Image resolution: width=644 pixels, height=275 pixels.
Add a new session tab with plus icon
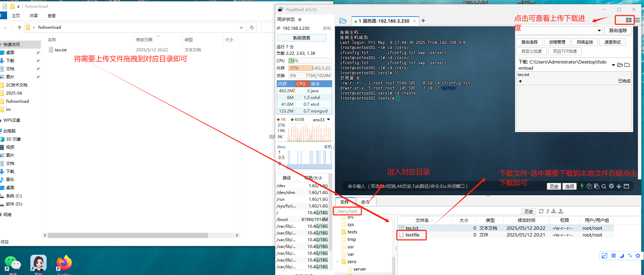(423, 21)
